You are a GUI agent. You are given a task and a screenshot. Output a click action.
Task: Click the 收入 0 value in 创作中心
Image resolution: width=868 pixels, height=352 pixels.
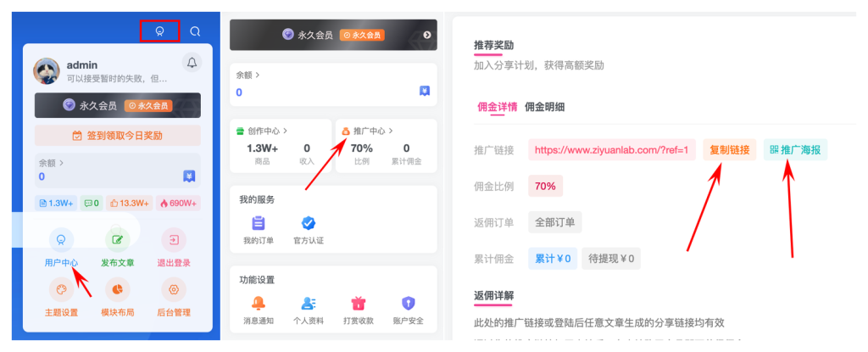point(307,148)
